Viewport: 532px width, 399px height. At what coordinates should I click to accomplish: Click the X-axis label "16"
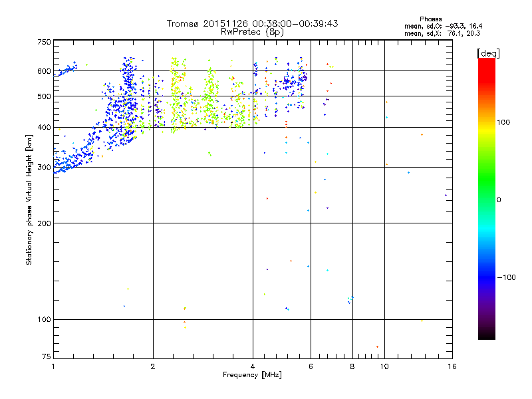452,366
